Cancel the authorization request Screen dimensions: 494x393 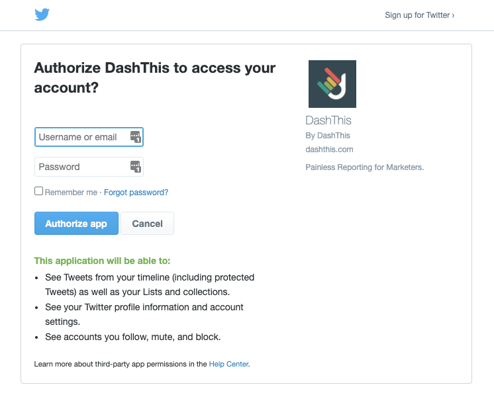(147, 223)
